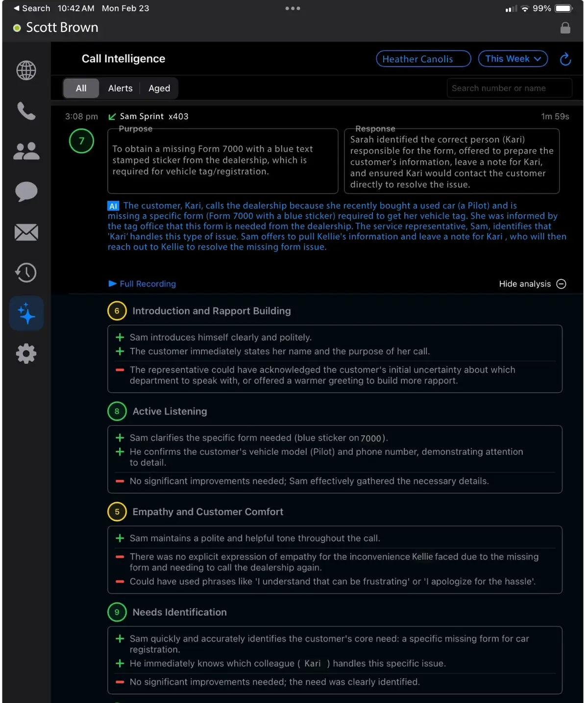Image resolution: width=588 pixels, height=703 pixels.
Task: Click the score 9 circle for Needs Identification
Action: pos(117,612)
